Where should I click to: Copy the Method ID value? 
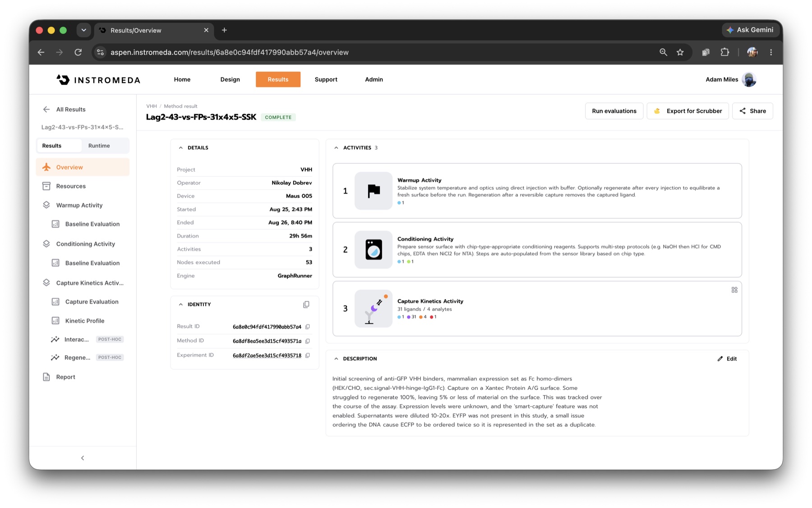click(x=308, y=341)
